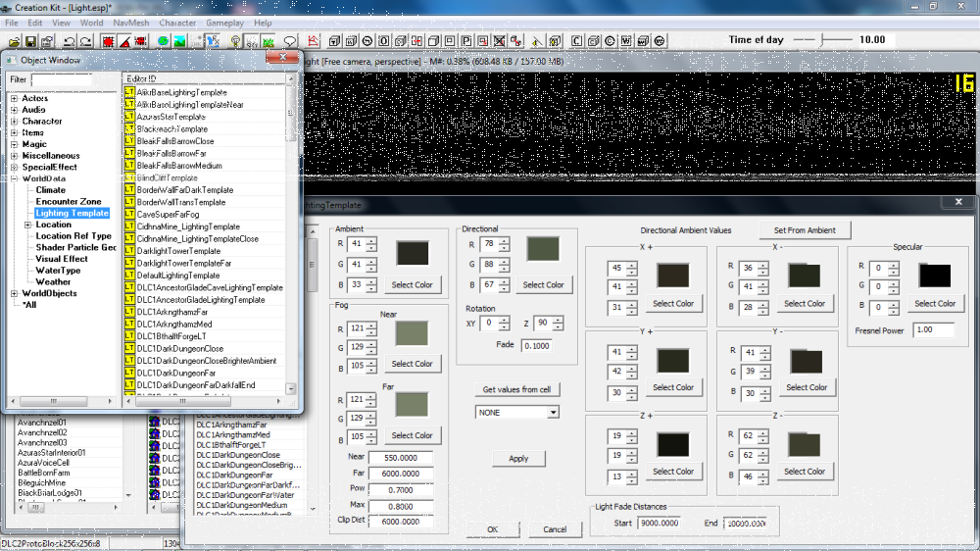
Task: Click the Ambient color swatch
Action: tap(413, 253)
